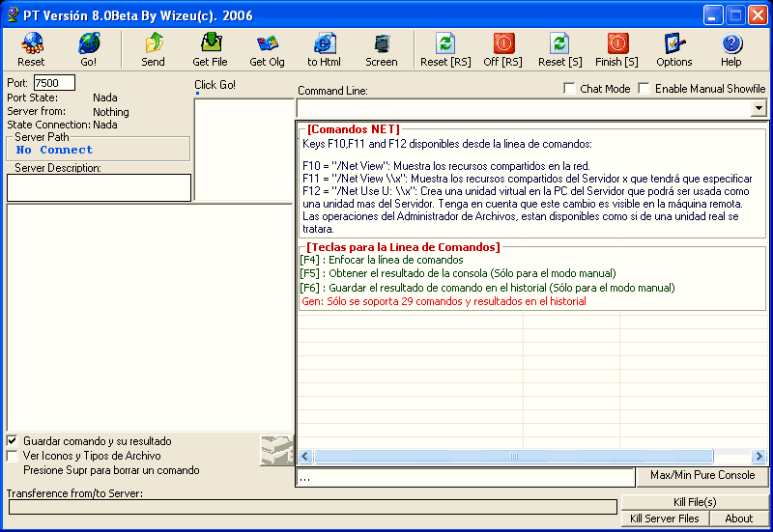The image size is (773, 532).
Task: Click the About button
Action: click(x=739, y=518)
